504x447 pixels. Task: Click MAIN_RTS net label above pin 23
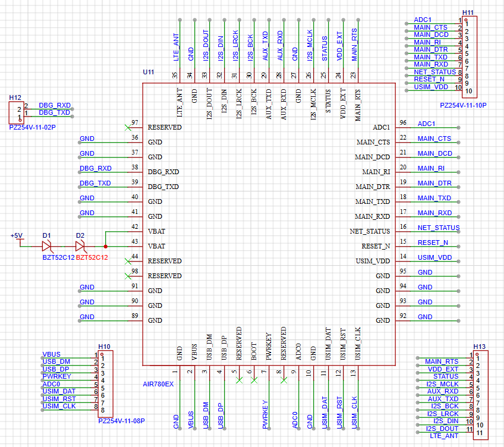coord(354,45)
